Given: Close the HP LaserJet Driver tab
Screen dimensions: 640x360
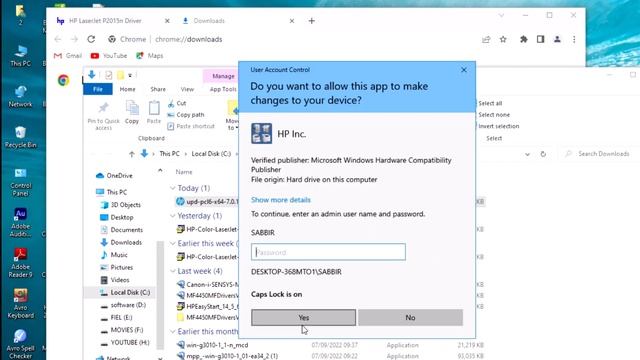Looking at the screenshot, I should point(167,21).
